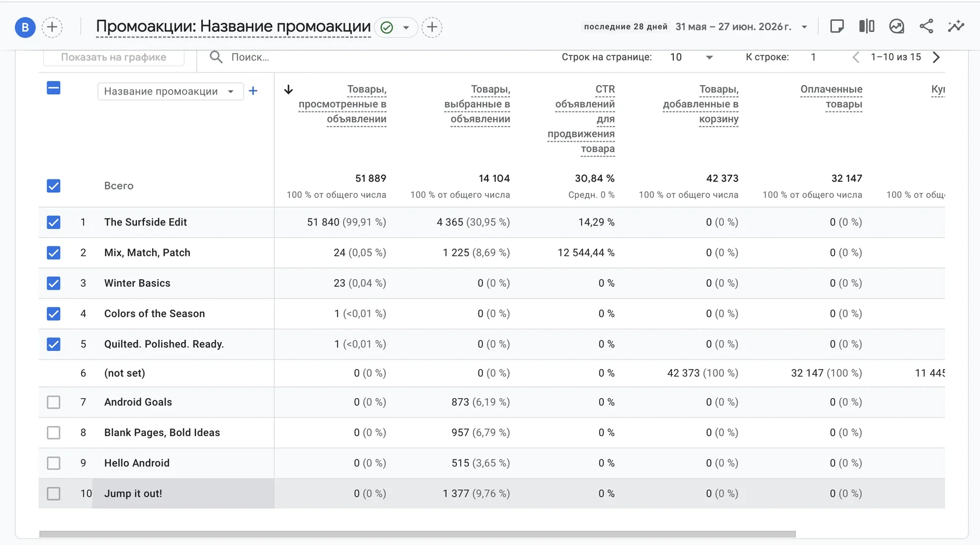Go to next page of table rows
This screenshot has height=545, width=980.
click(936, 57)
